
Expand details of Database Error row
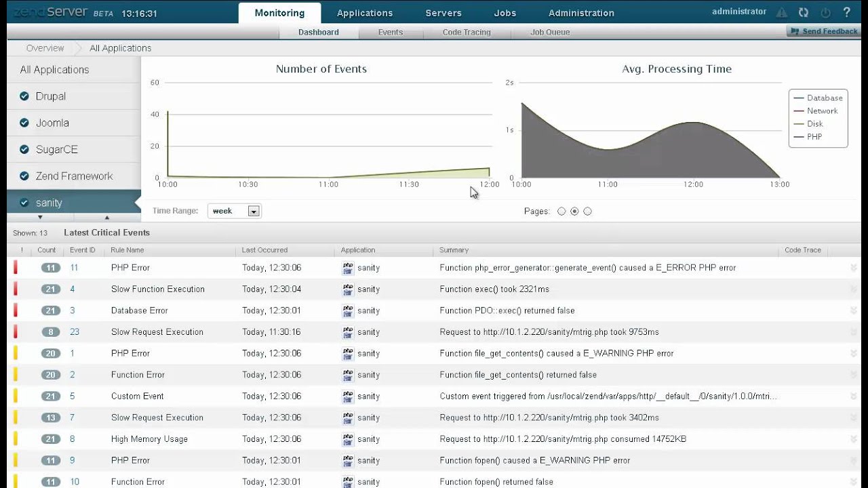click(x=854, y=310)
